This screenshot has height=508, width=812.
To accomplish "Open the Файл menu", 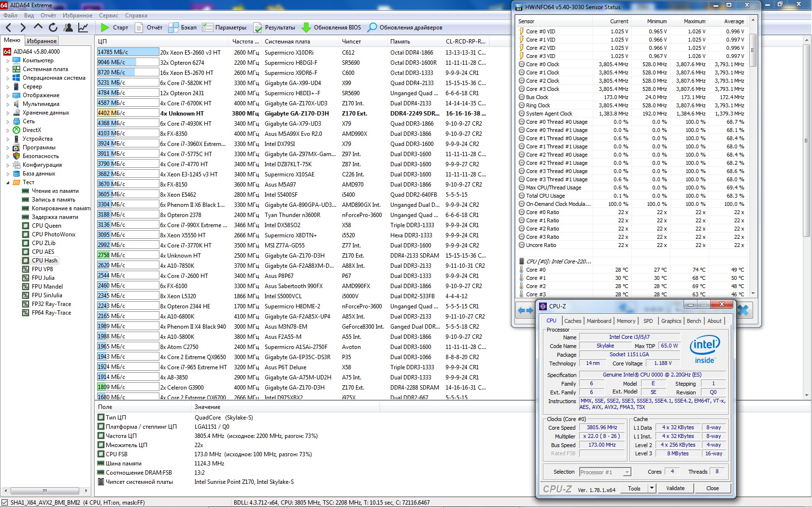I will 10,15.
